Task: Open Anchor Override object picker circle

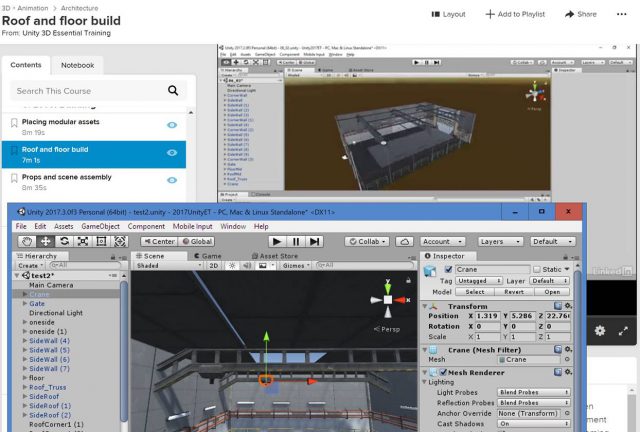Action: (x=567, y=413)
